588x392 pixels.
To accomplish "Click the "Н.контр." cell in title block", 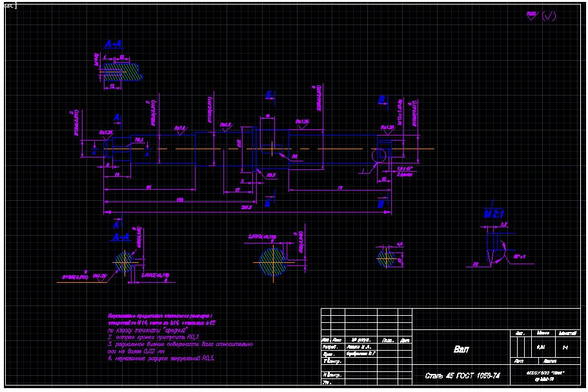I will (332, 375).
